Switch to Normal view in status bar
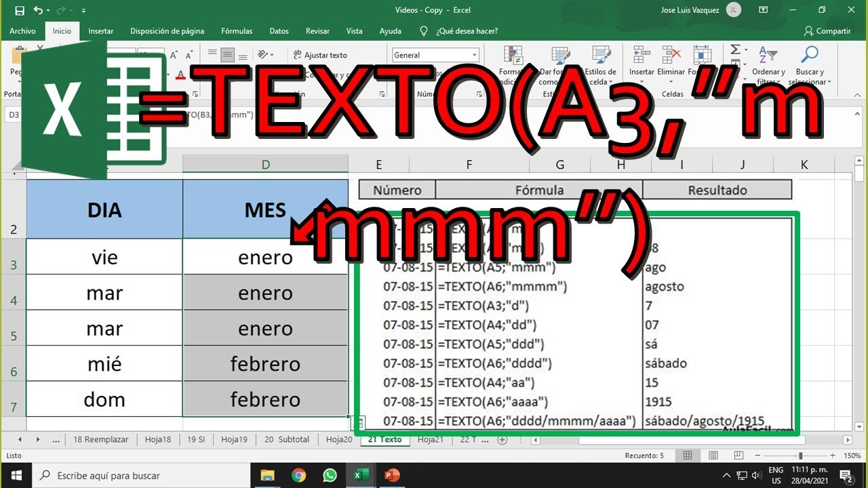 (688, 456)
